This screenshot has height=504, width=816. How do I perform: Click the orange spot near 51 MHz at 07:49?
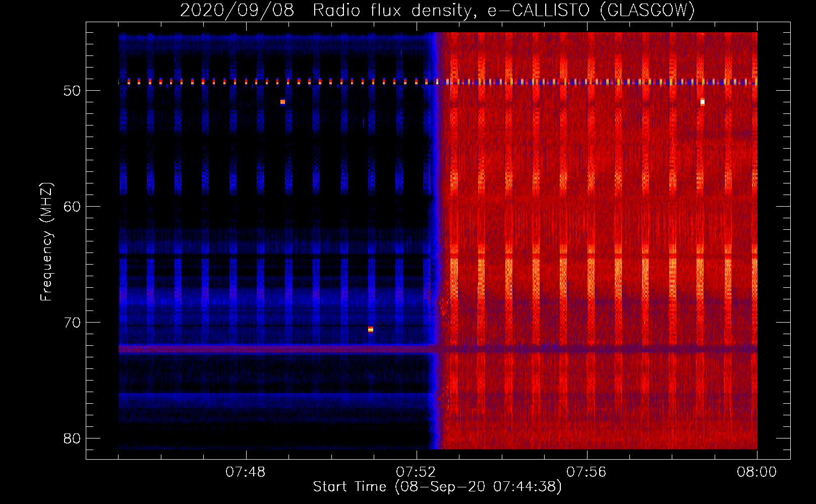(283, 102)
